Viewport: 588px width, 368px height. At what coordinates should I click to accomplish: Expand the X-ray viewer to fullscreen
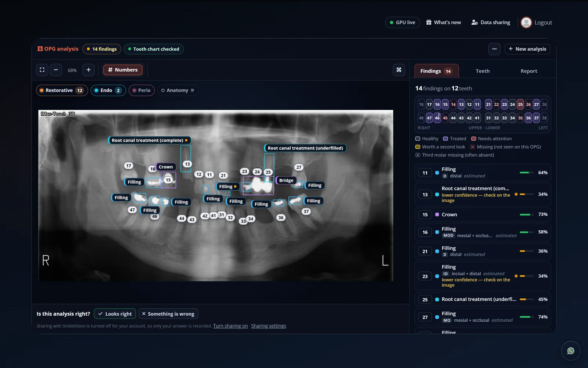[399, 70]
